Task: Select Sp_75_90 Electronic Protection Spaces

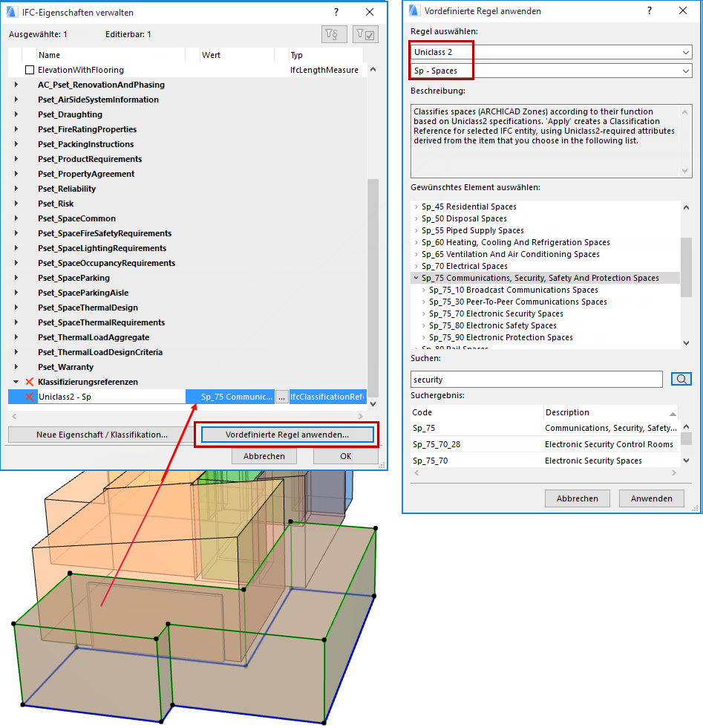Action: [500, 337]
